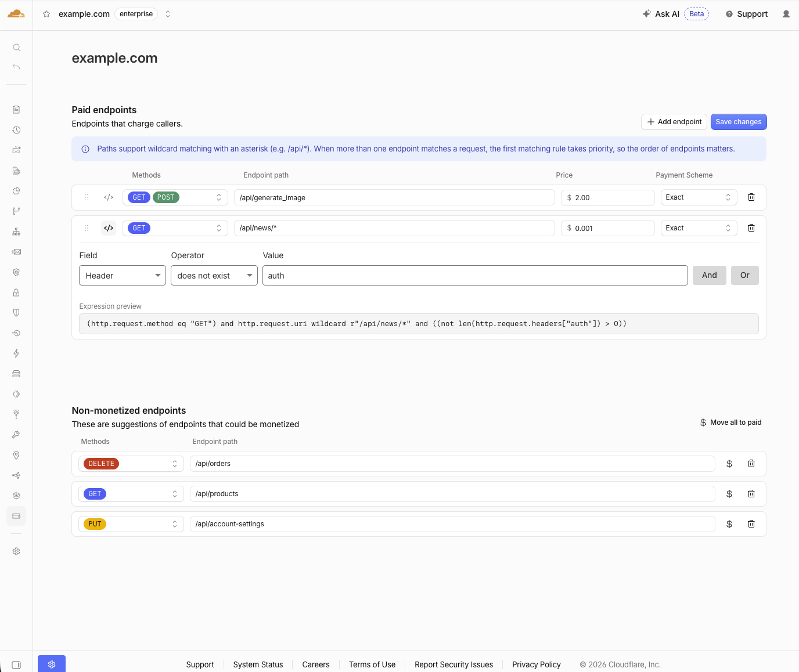Screen dimensions: 799x672
Task: Open the GET POST methods dropdown
Action: coord(175,197)
